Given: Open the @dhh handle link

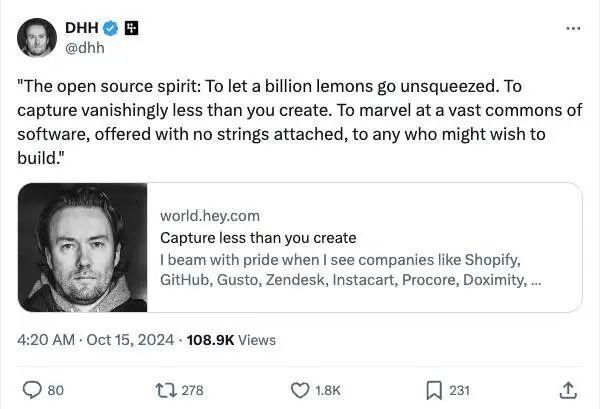Looking at the screenshot, I should pyautogui.click(x=85, y=46).
